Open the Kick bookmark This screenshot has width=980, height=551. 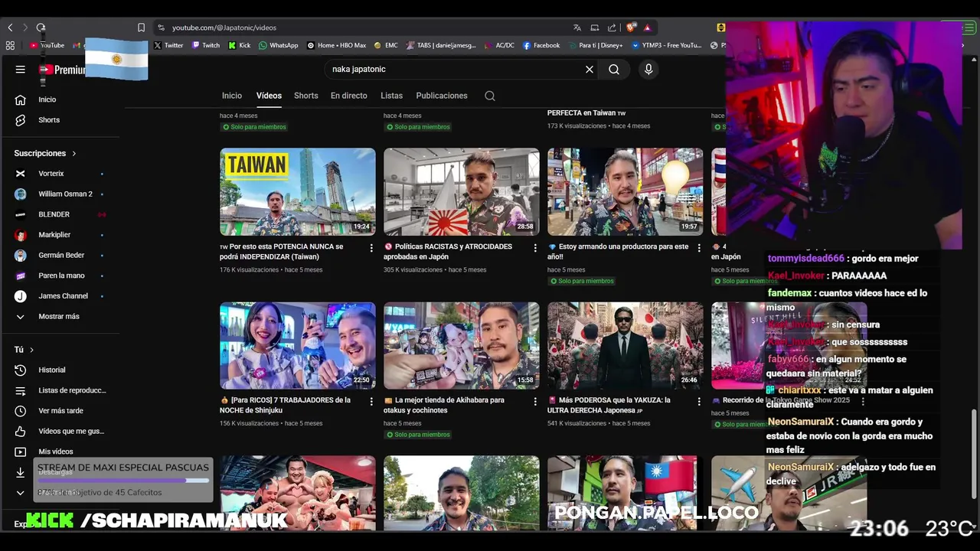coord(240,45)
